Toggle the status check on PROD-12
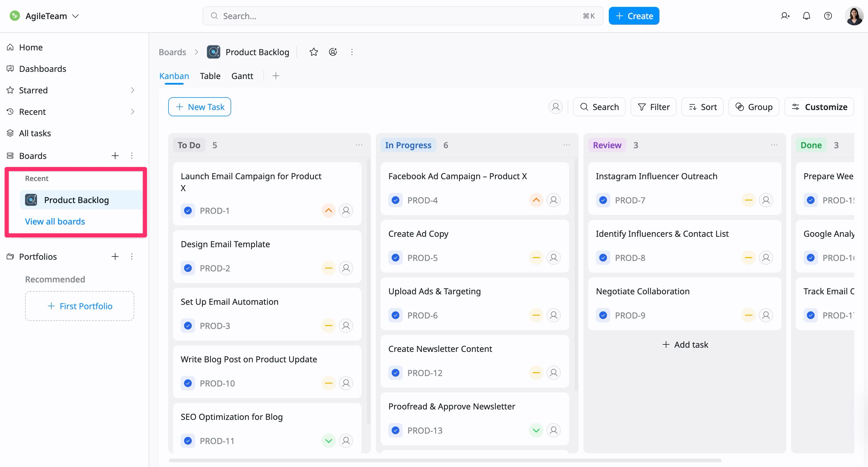 (396, 373)
